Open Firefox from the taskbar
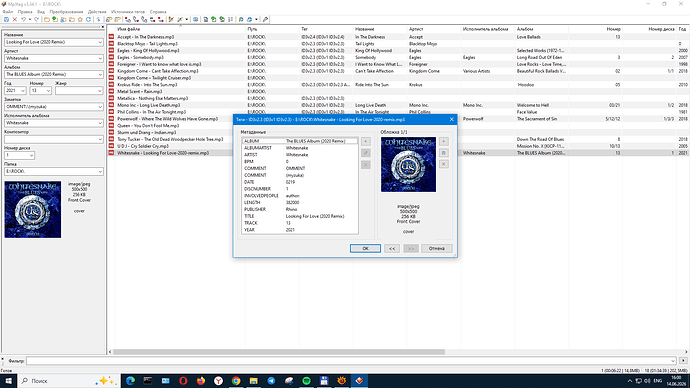 (x=201, y=381)
